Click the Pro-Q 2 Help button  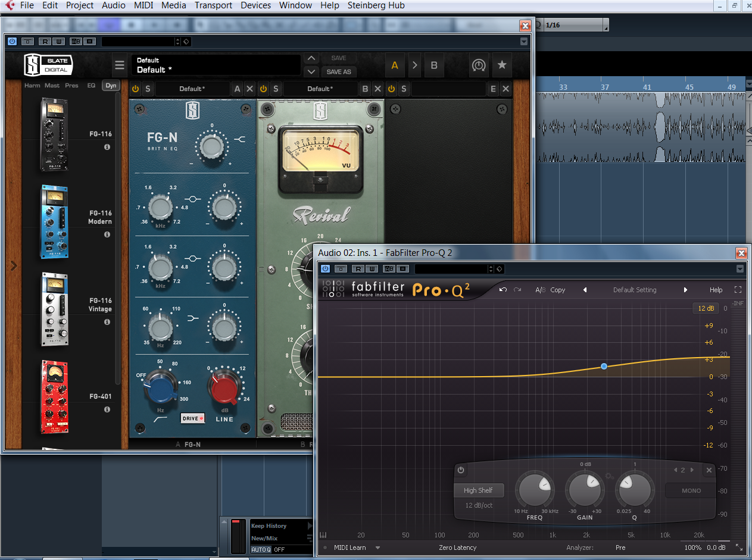(x=716, y=290)
